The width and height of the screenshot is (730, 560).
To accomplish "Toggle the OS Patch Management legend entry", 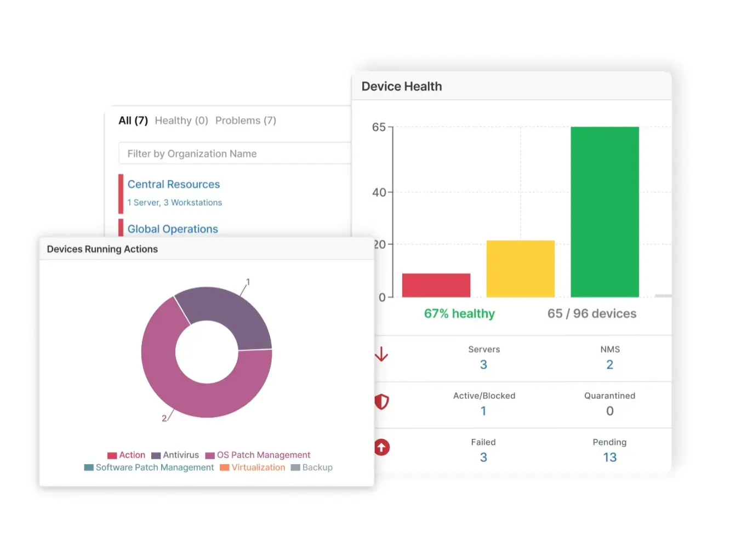I will [258, 455].
